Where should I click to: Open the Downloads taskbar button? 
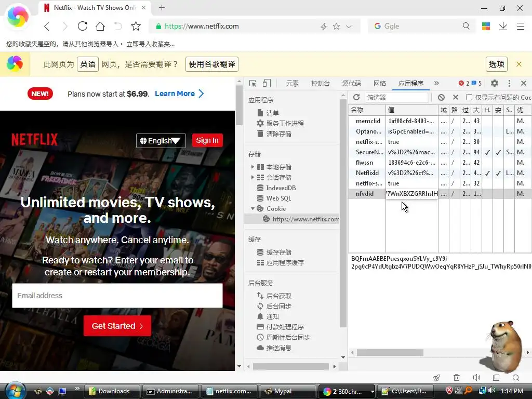112,391
